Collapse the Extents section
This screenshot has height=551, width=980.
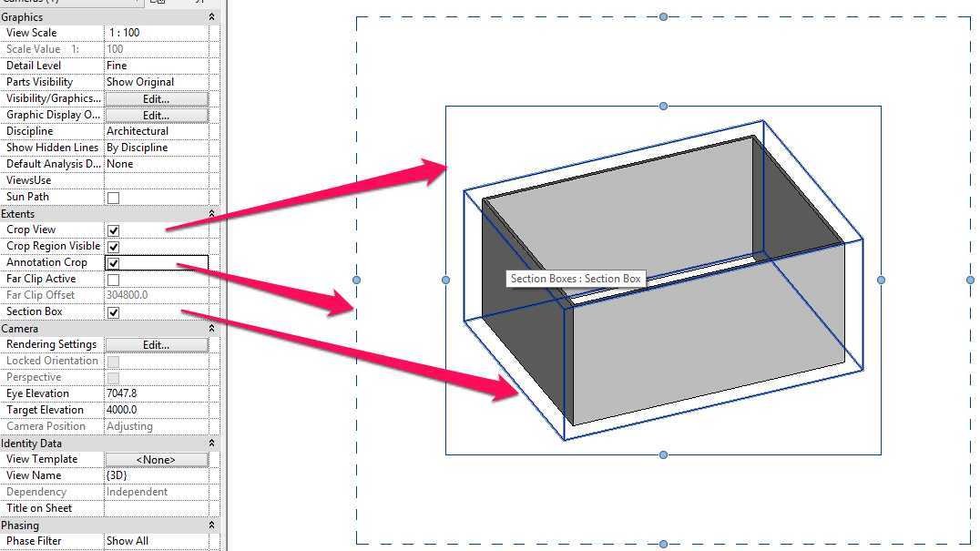(210, 212)
